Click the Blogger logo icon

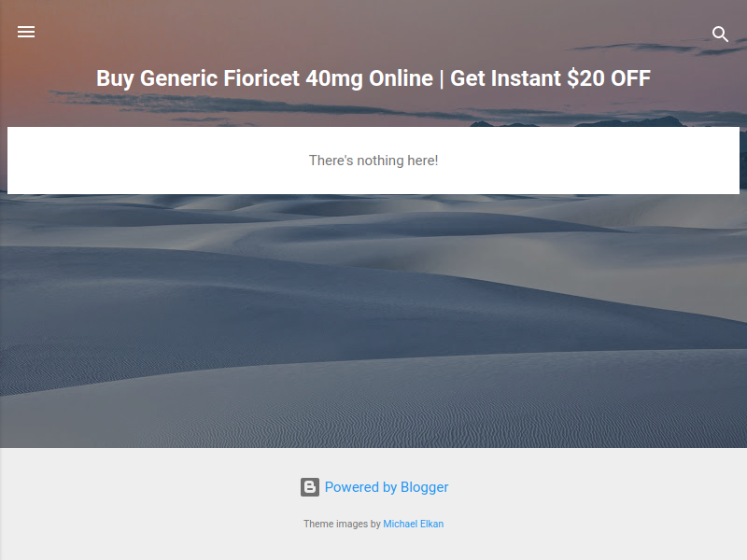(310, 487)
